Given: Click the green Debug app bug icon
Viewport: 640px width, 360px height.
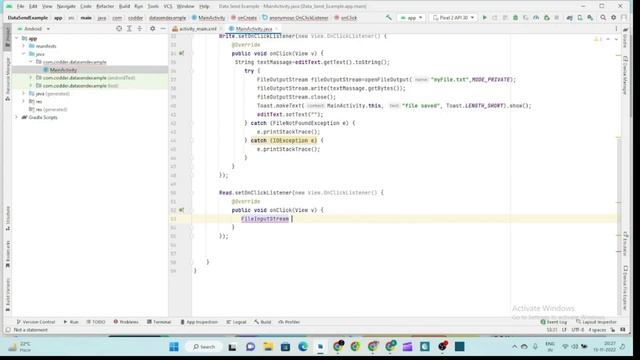Looking at the screenshot, I should coord(516,18).
